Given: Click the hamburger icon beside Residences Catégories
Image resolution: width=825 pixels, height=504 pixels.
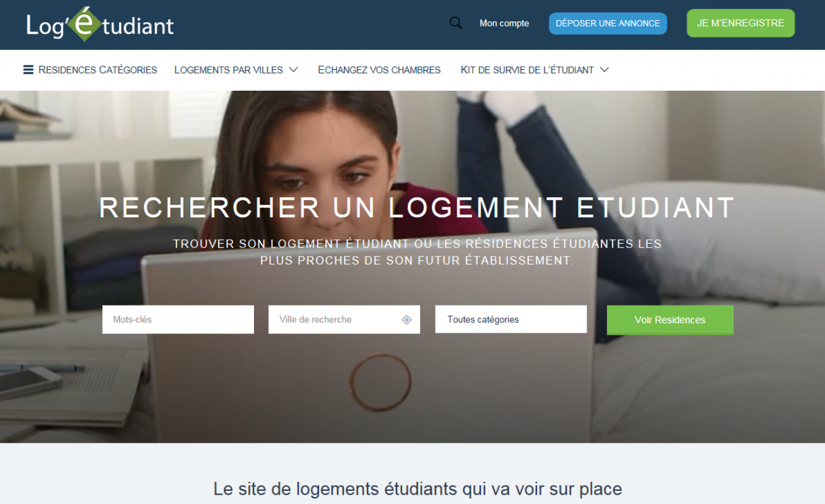Looking at the screenshot, I should click(28, 70).
